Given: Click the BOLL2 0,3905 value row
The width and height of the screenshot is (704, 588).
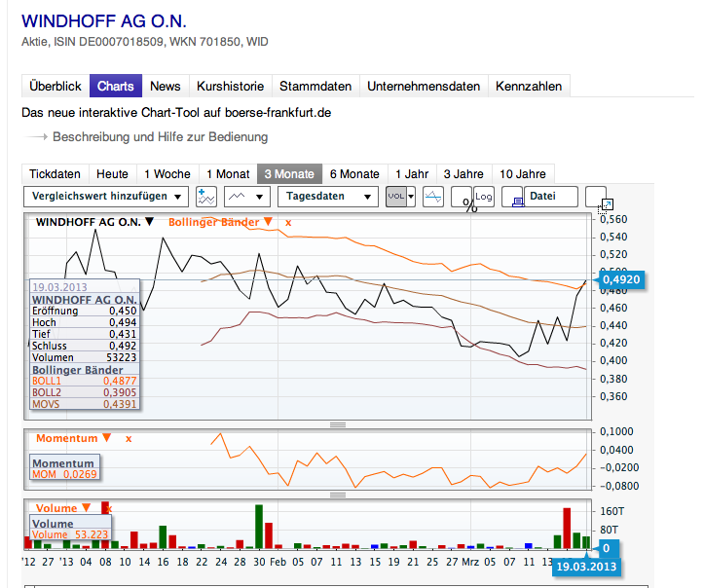Looking at the screenshot, I should (x=85, y=392).
